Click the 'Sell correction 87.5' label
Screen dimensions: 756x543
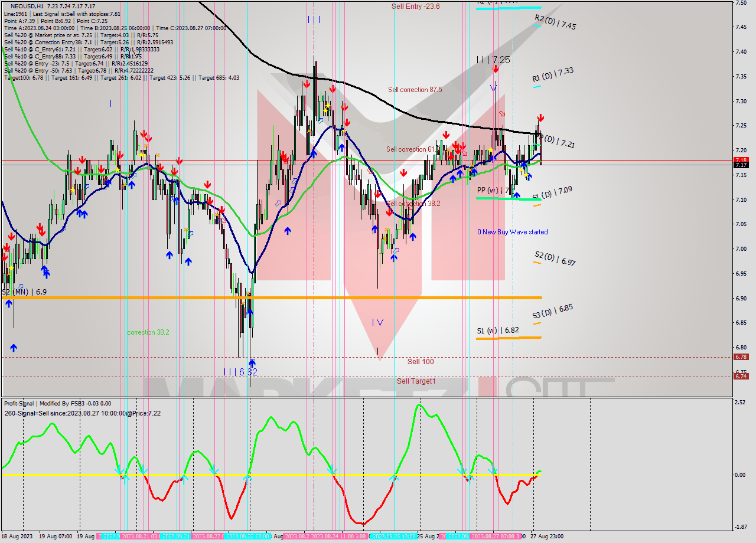pyautogui.click(x=415, y=90)
